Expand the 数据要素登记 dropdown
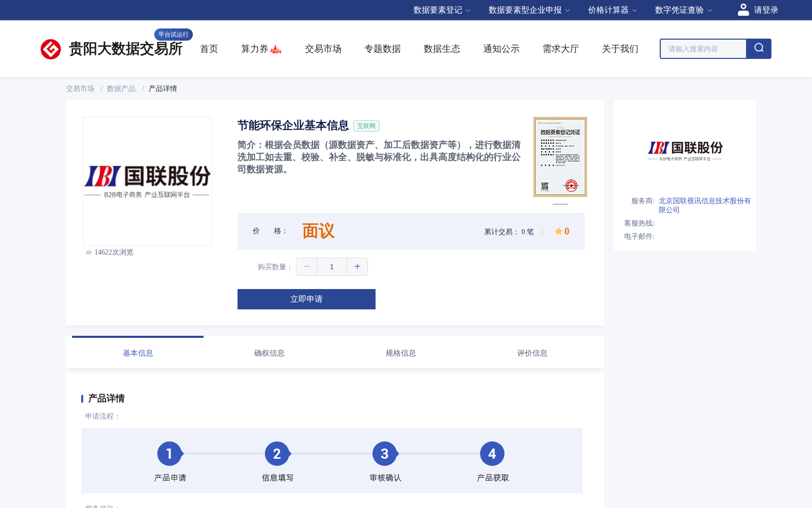This screenshot has height=508, width=812. tap(442, 10)
